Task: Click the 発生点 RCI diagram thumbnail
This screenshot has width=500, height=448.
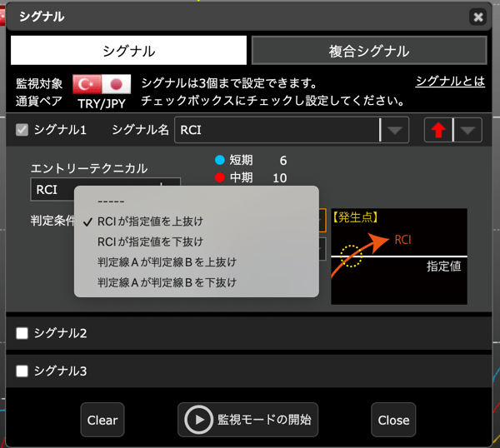Action: pyautogui.click(x=399, y=256)
